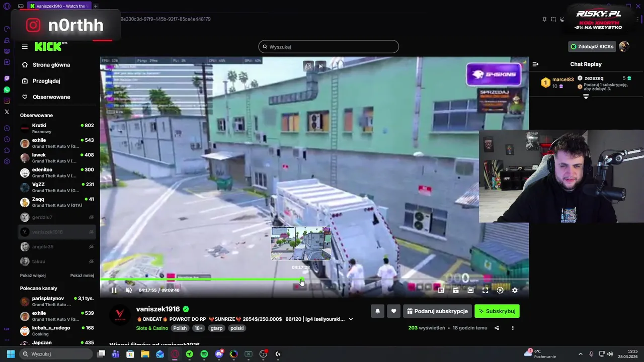Viewport: 644px width, 362px height.
Task: Open offline angela35 channel
Action: (57, 247)
